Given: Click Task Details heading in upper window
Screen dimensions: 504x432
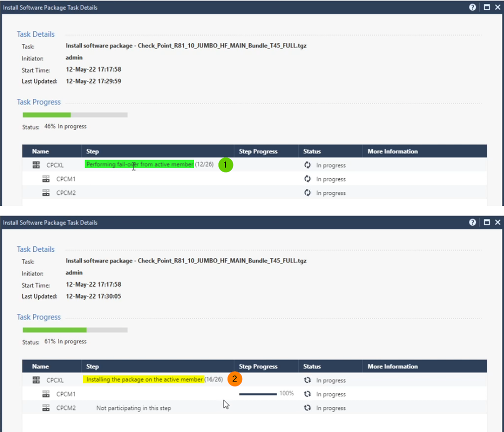Looking at the screenshot, I should [36, 34].
